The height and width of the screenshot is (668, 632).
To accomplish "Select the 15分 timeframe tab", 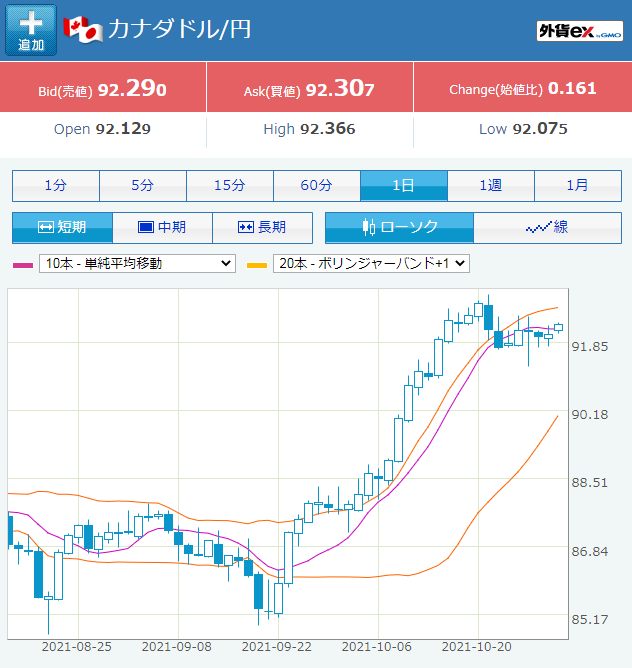I will pos(230,186).
